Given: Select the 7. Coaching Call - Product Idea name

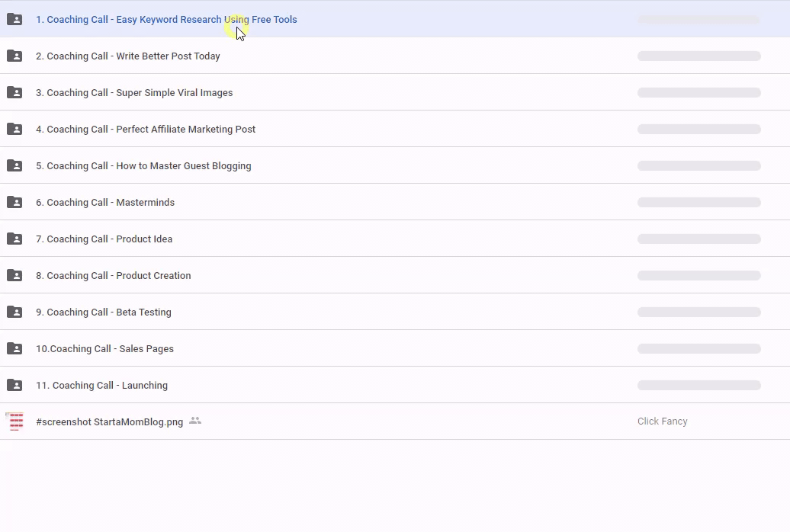Looking at the screenshot, I should pos(104,239).
